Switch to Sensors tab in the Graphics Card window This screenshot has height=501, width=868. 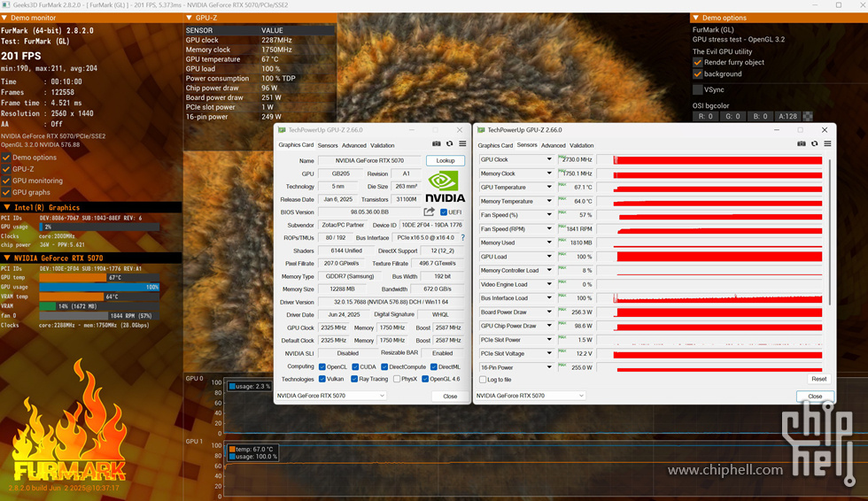click(x=328, y=145)
